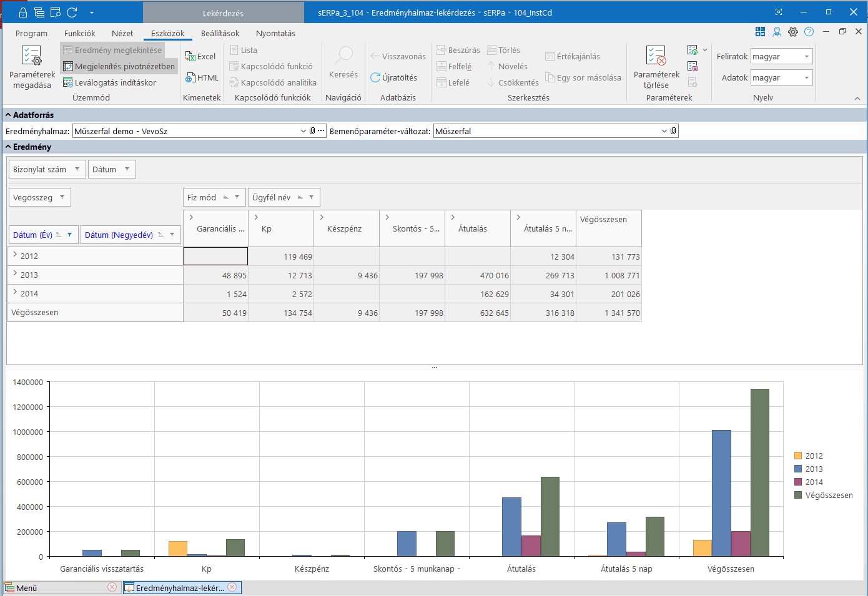
Task: Click the 2013 blue legend swatch
Action: click(x=798, y=469)
